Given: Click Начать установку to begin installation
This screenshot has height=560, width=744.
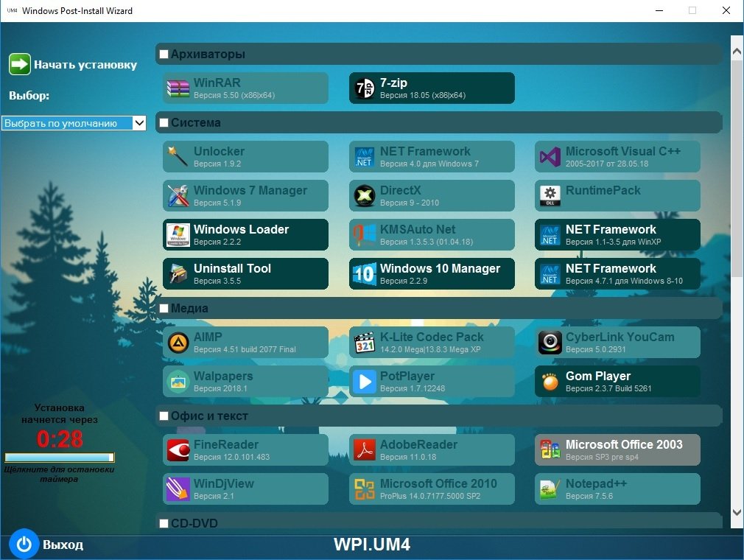Looking at the screenshot, I should tap(85, 65).
